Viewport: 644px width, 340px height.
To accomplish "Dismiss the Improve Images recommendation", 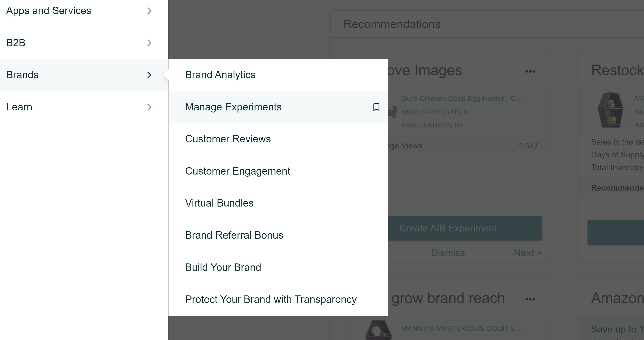I will pyautogui.click(x=448, y=253).
